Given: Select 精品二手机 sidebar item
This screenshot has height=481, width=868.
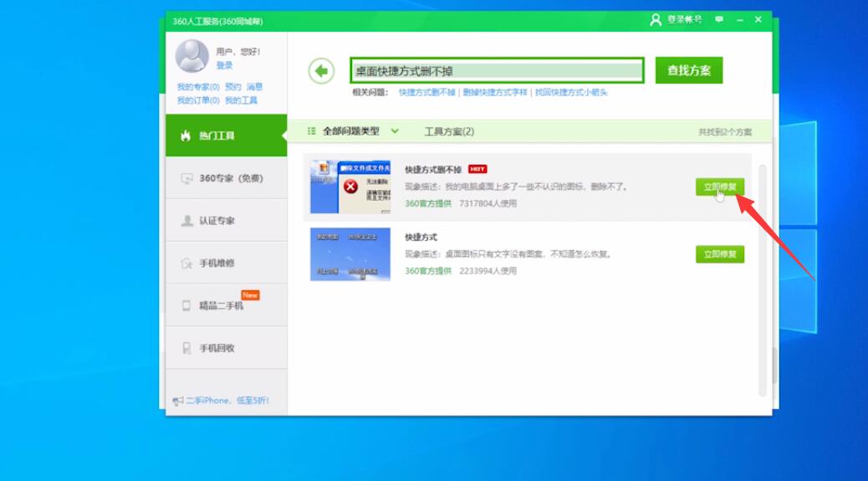Looking at the screenshot, I should pos(221,306).
